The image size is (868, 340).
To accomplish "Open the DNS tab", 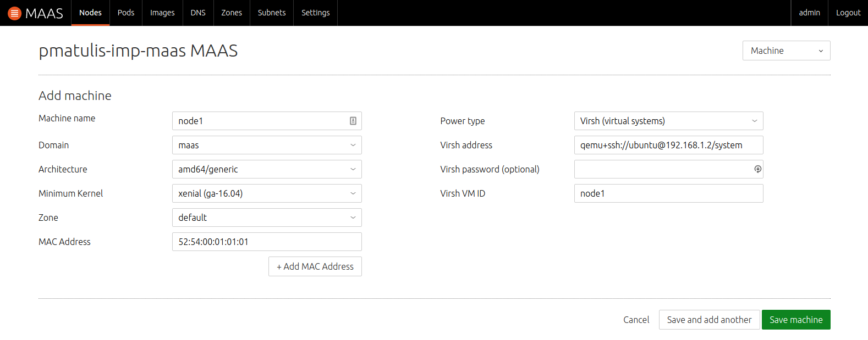I will click(198, 13).
